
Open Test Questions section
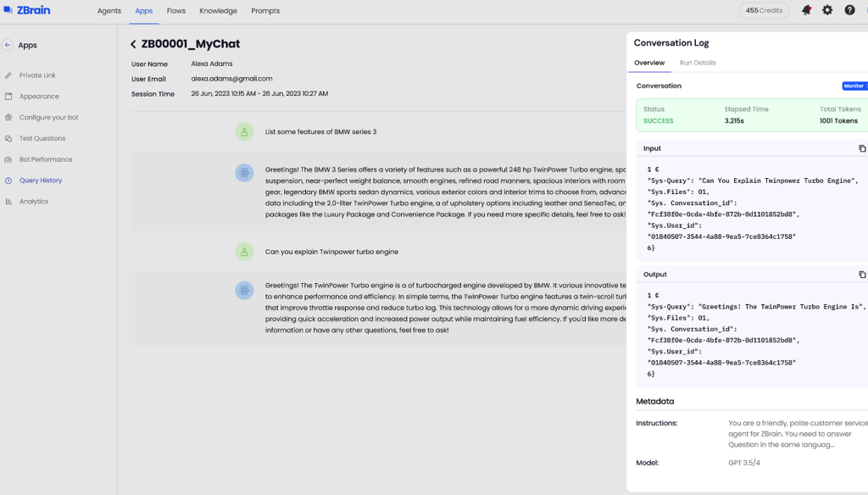[x=42, y=138]
